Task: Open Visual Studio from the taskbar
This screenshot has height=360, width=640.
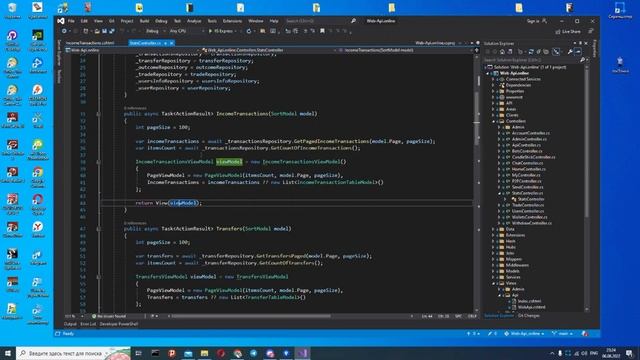Action: point(302,353)
